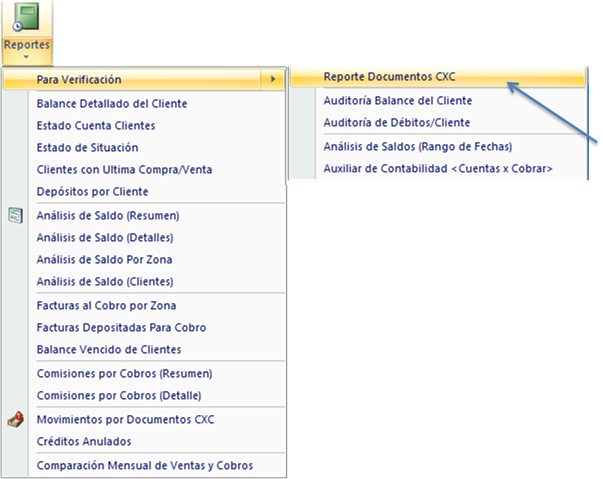Select Reporte Documentos CXC in submenu
603x479 pixels.
click(x=438, y=77)
